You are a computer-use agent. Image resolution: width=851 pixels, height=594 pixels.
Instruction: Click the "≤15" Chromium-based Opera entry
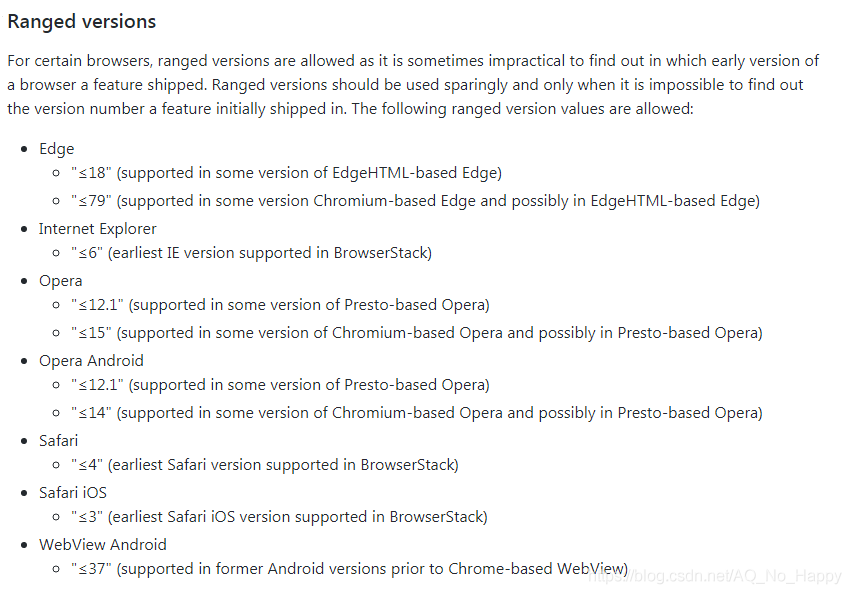tap(417, 333)
